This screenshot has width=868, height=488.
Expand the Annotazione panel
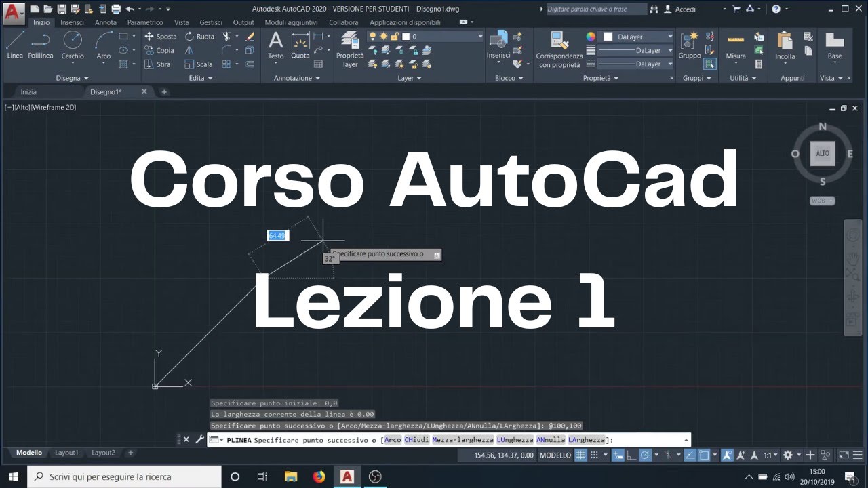(x=297, y=78)
